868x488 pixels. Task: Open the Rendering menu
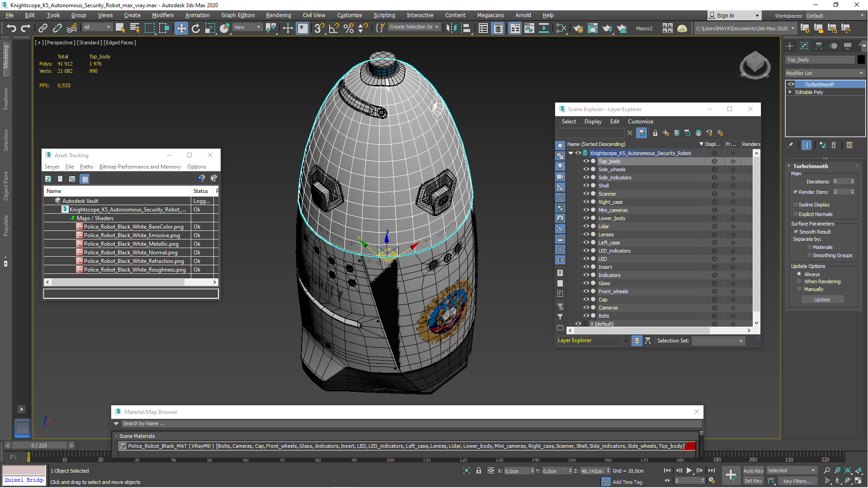click(278, 15)
